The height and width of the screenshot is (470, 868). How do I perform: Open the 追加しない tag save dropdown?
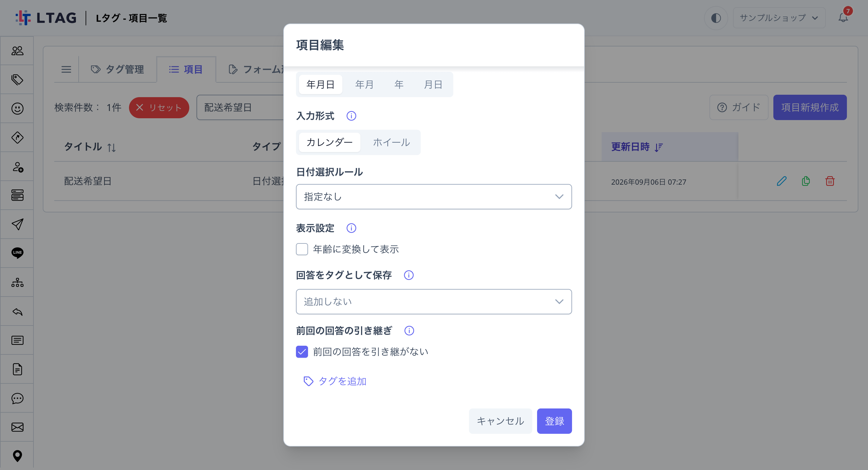[x=434, y=301]
